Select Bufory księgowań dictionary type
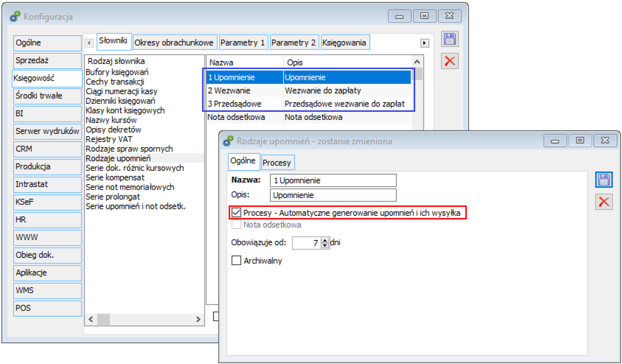622x364 pixels. coord(144,72)
